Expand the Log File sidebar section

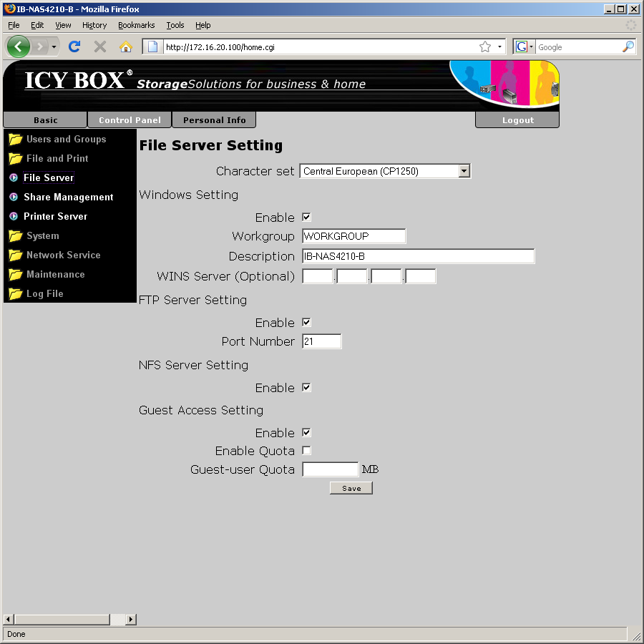[45, 293]
